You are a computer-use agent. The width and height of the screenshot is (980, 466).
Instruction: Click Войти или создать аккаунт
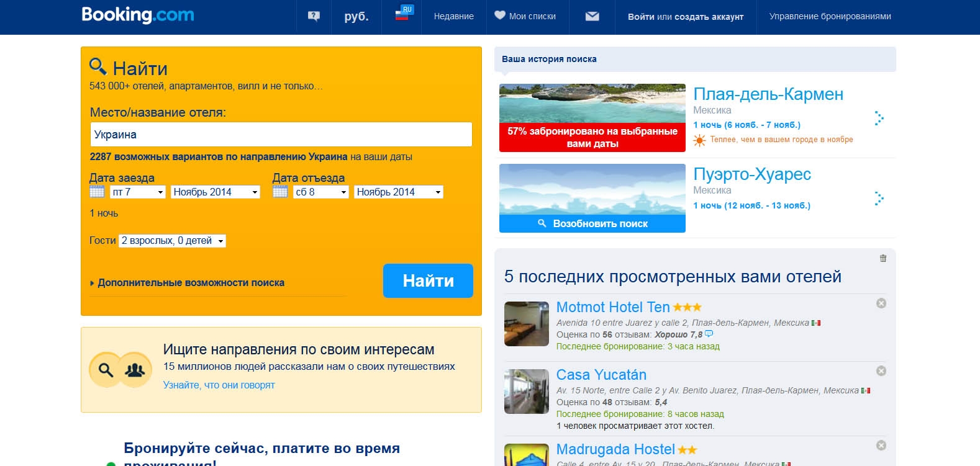click(686, 17)
